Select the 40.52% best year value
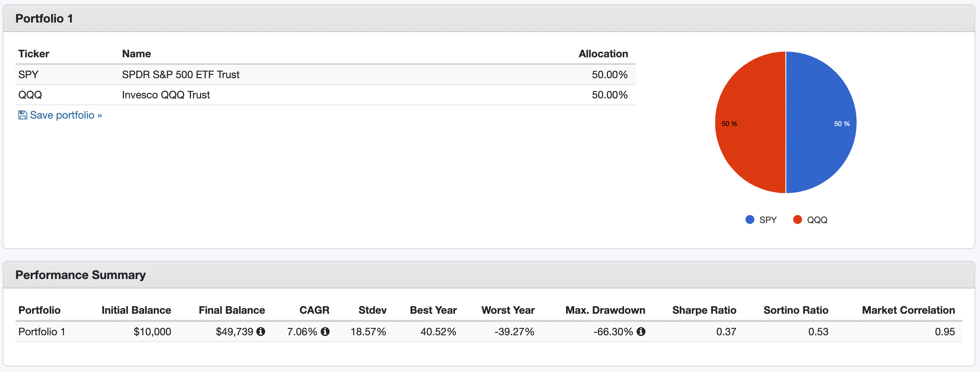 [438, 332]
